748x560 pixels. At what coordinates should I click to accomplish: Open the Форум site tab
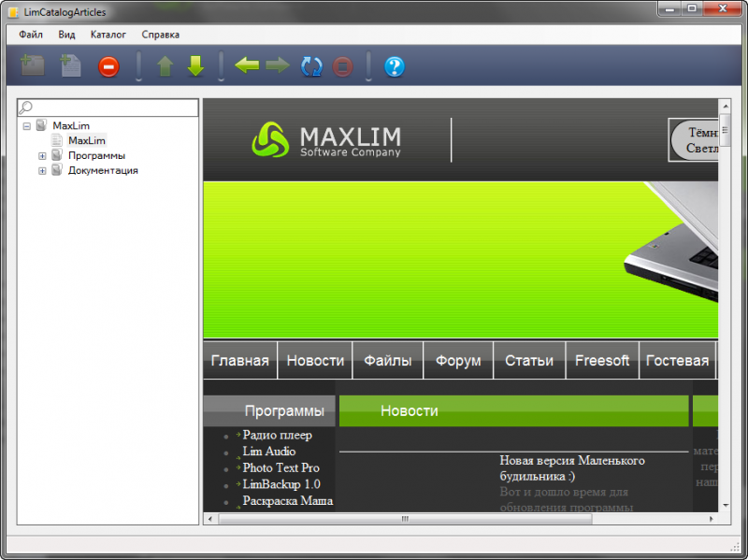(458, 360)
